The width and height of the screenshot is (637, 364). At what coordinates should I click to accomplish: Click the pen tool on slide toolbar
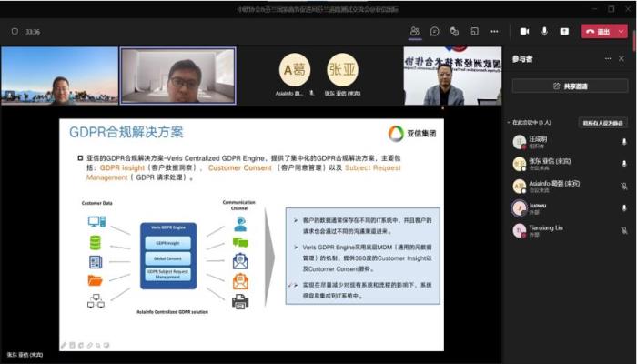[x=64, y=345]
